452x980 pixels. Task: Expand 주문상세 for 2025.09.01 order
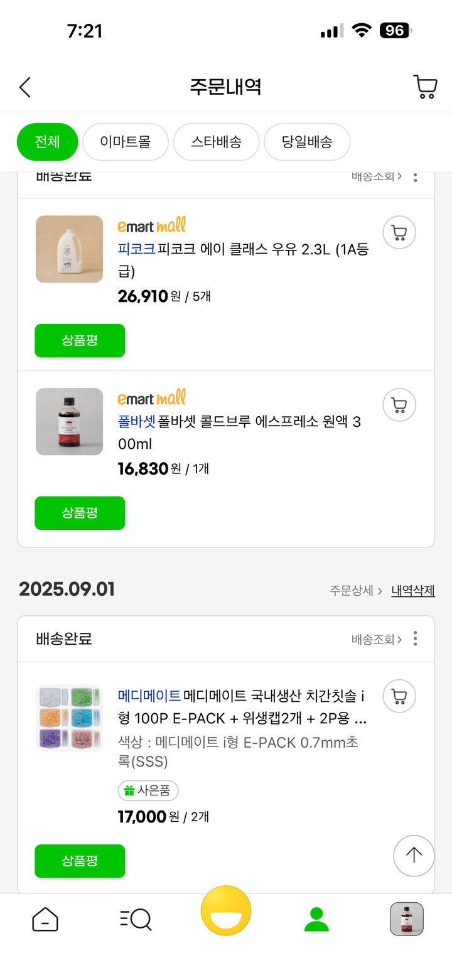tap(355, 591)
